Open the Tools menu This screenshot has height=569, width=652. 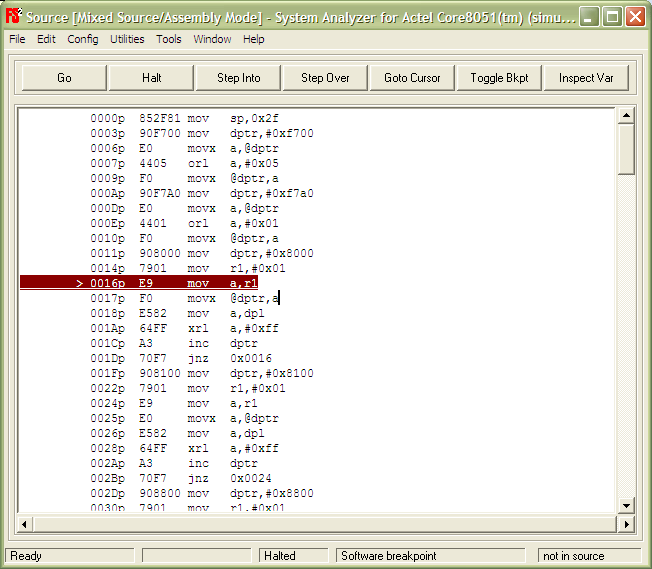click(169, 39)
